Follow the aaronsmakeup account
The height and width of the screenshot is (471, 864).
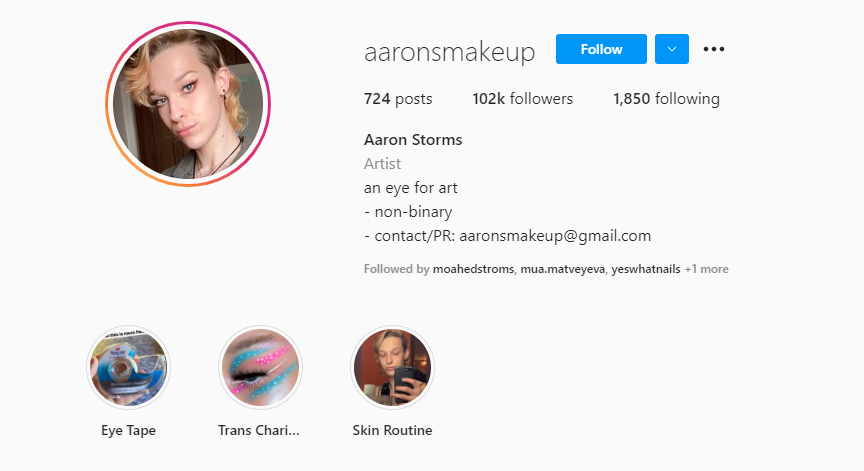click(x=601, y=49)
